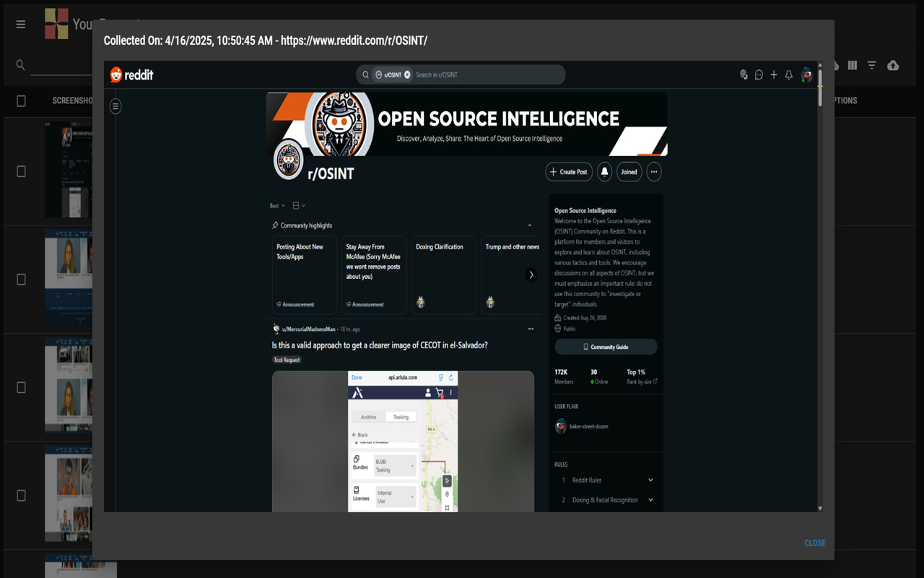The height and width of the screenshot is (578, 924).
Task: Click the shopping cart icon in the post image
Action: point(439,393)
